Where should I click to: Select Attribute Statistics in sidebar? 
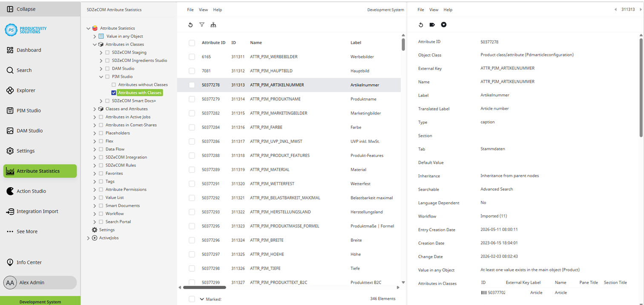tap(40, 171)
